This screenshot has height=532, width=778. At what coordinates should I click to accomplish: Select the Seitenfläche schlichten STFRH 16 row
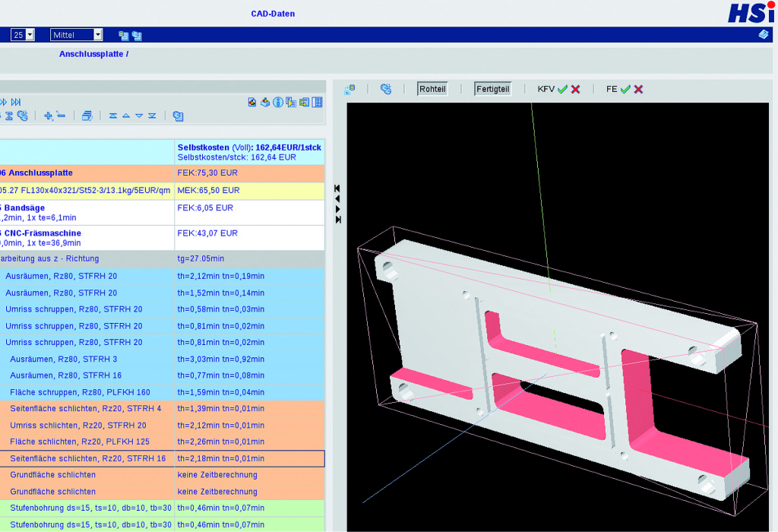(163, 458)
